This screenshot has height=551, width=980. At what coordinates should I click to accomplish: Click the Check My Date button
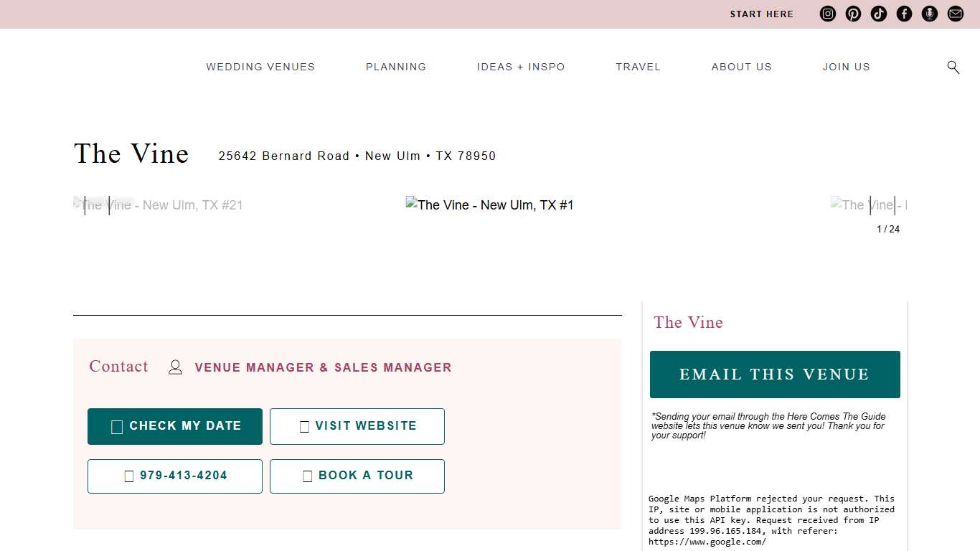tap(175, 426)
